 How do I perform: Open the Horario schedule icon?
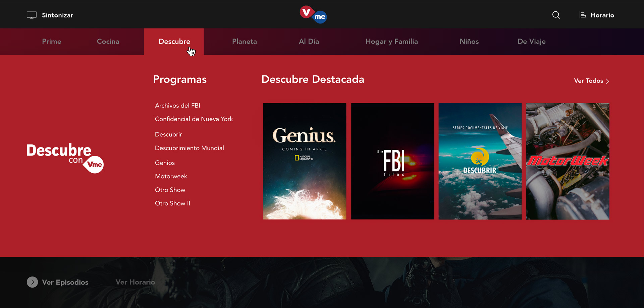583,15
